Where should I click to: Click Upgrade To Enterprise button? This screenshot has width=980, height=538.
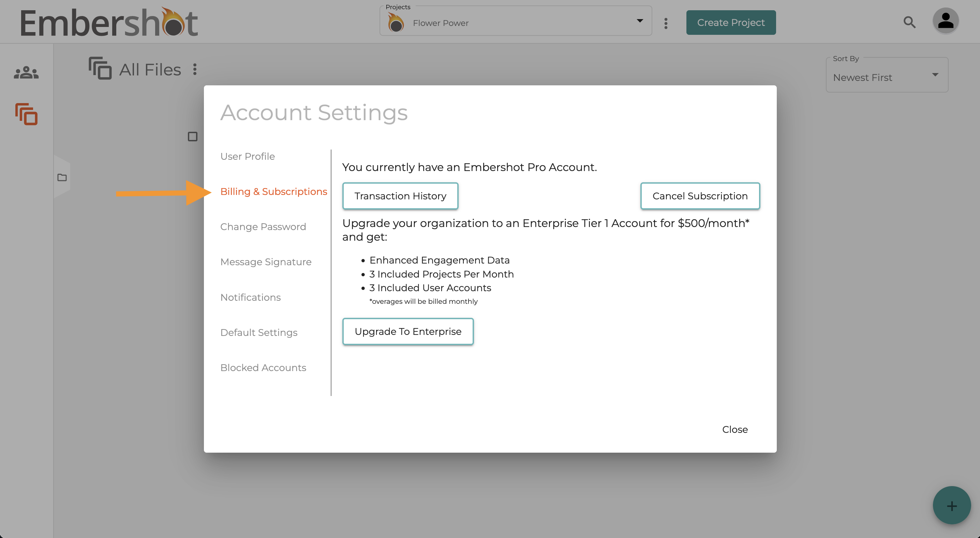pos(408,331)
